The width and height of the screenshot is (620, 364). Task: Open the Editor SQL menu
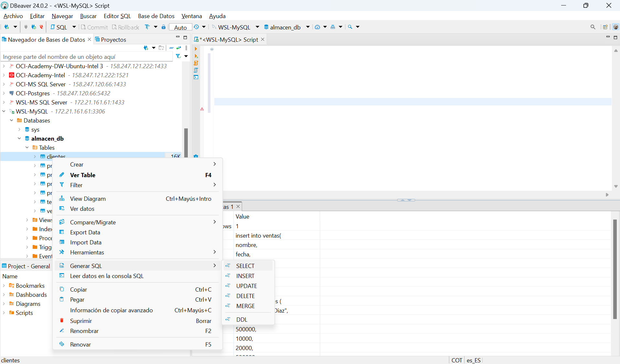pos(117,16)
